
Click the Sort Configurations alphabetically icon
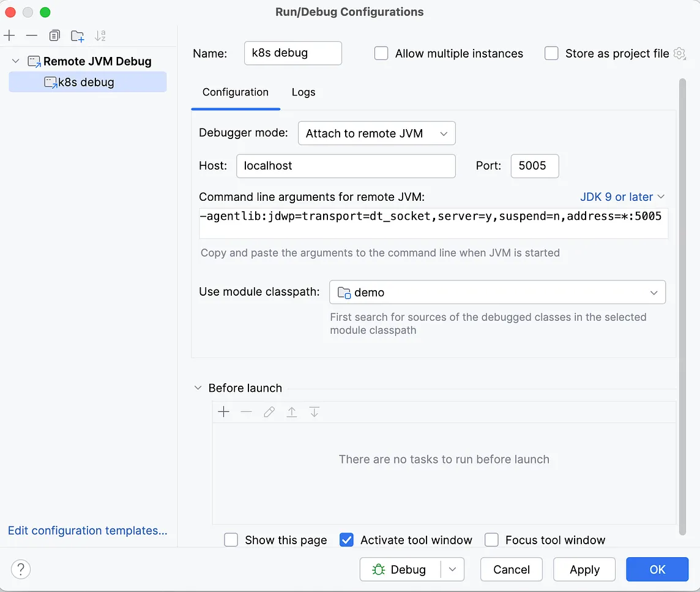pyautogui.click(x=100, y=36)
